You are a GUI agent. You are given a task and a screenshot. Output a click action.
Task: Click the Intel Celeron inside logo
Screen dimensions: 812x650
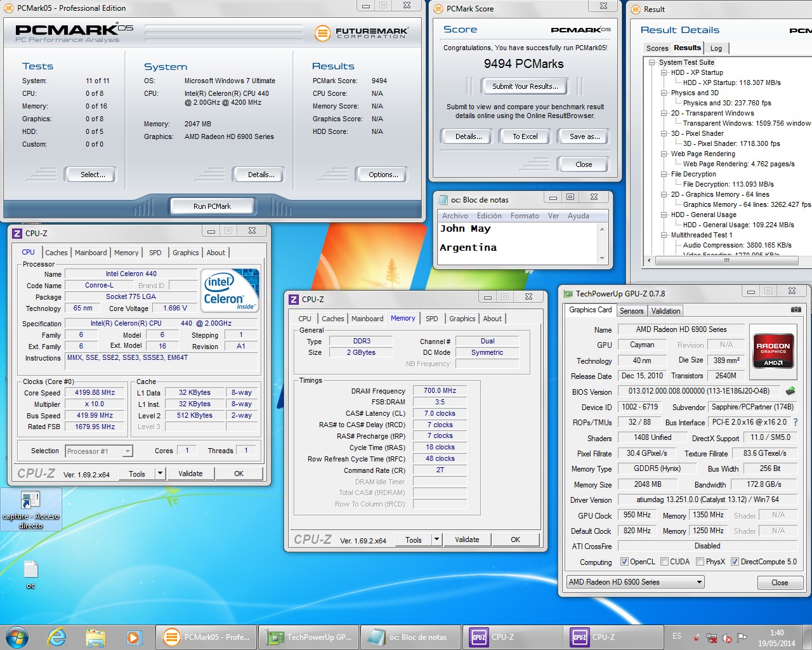(230, 290)
